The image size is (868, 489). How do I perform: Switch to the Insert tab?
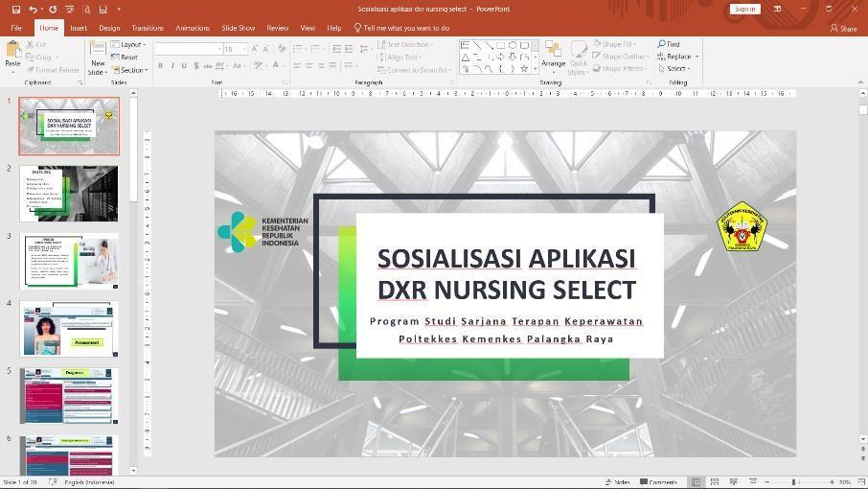(x=79, y=28)
